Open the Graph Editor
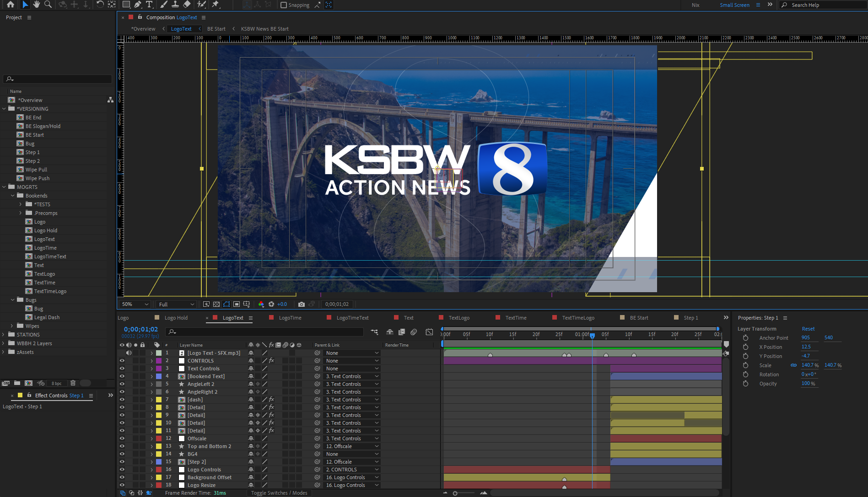The image size is (868, 497). [x=429, y=332]
